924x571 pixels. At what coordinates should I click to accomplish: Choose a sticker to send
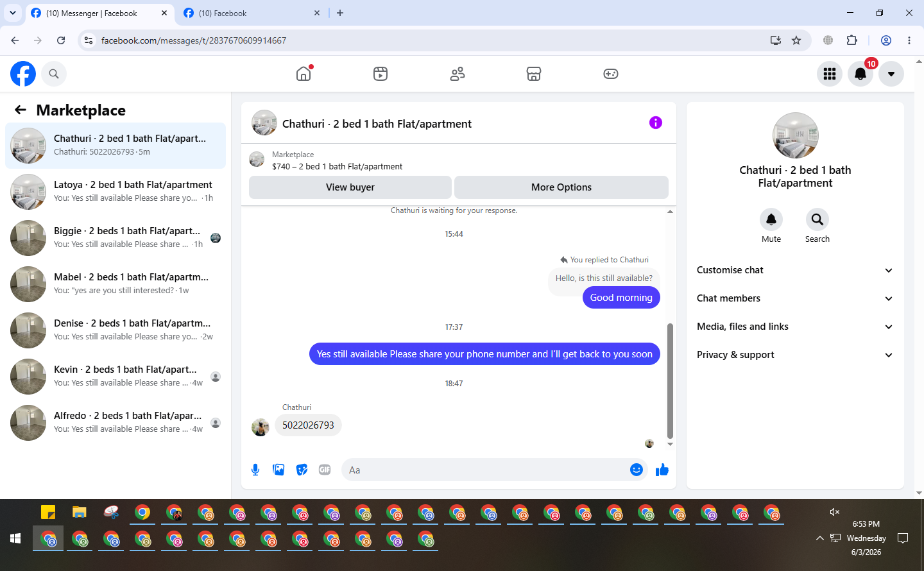point(302,470)
